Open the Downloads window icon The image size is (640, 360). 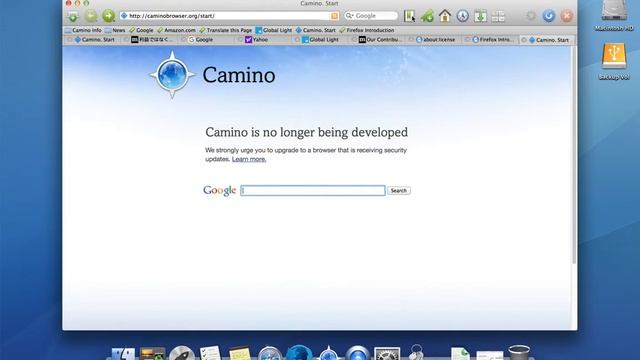pos(480,16)
